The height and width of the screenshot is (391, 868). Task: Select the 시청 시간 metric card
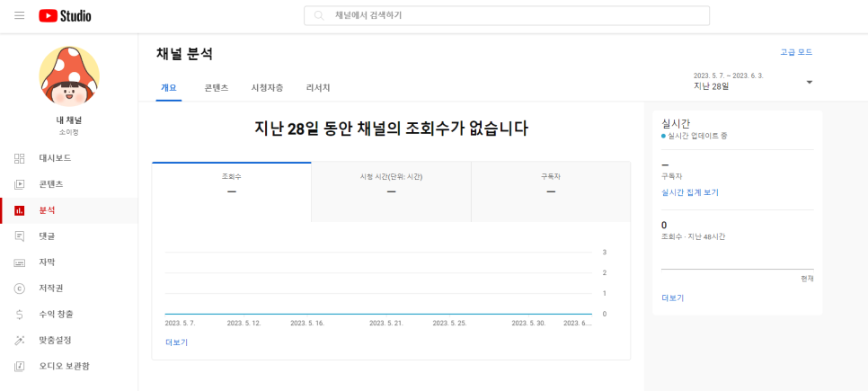[391, 184]
